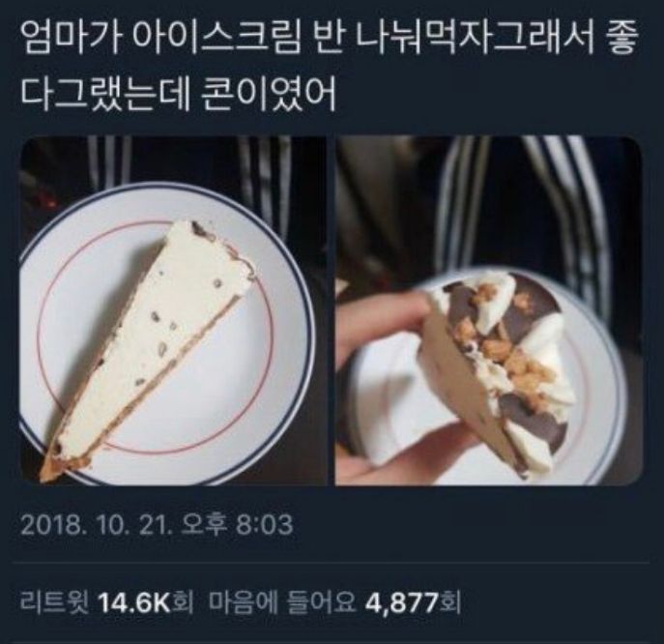Click the 오후 8:03 time portion
Image resolution: width=664 pixels, height=644 pixels.
238,524
